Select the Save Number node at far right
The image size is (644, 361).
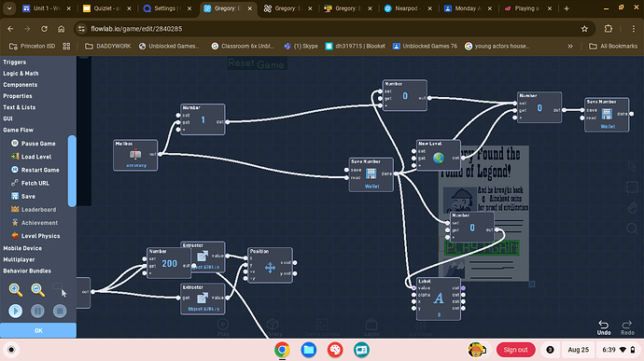607,115
